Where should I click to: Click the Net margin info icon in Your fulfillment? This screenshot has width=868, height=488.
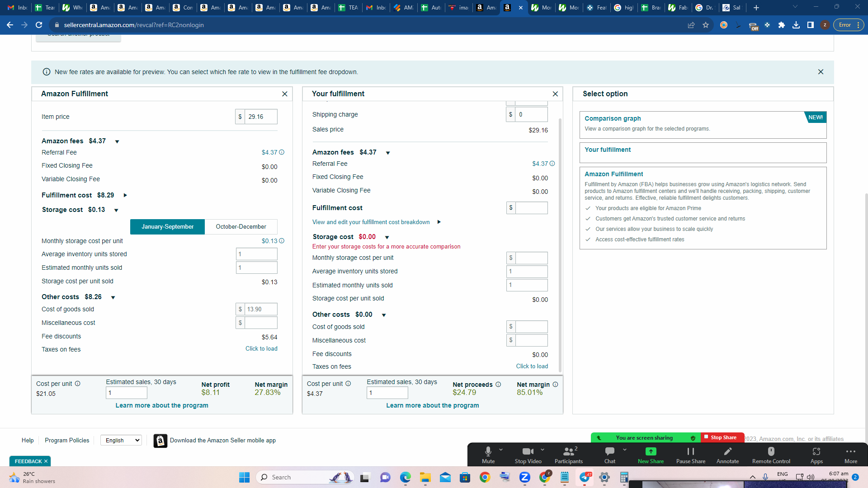(555, 385)
